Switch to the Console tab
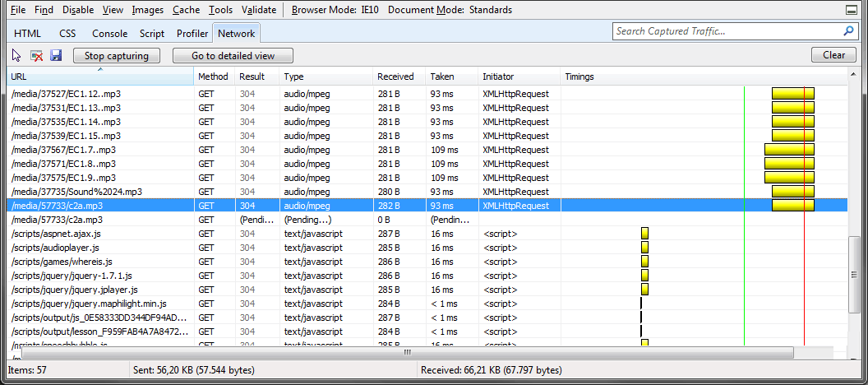The image size is (868, 385). 109,33
